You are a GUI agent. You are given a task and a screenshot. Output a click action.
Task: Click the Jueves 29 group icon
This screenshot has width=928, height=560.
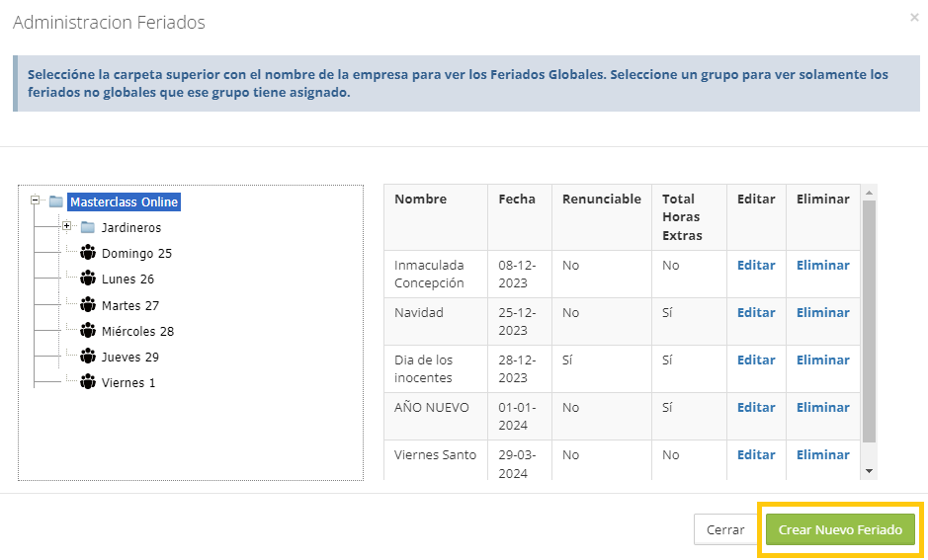point(88,357)
